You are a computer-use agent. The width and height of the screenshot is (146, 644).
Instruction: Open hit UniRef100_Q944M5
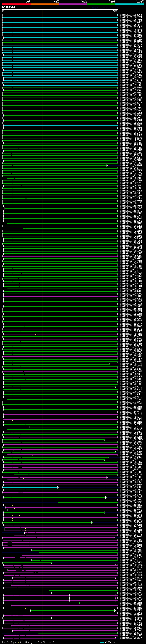pos(131,382)
